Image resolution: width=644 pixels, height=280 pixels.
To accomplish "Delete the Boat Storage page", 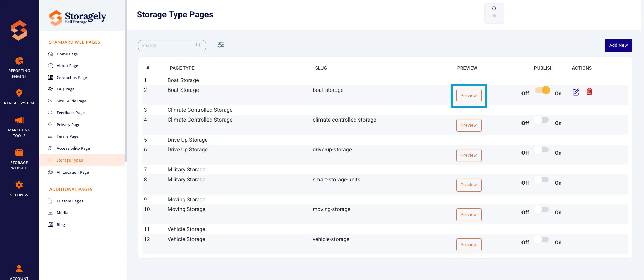I will [589, 92].
